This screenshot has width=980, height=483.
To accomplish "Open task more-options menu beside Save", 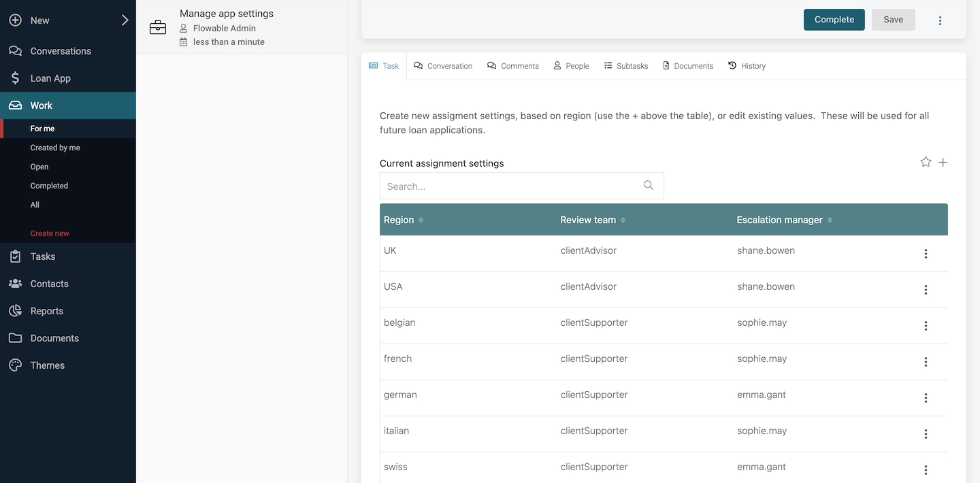I will [x=940, y=20].
